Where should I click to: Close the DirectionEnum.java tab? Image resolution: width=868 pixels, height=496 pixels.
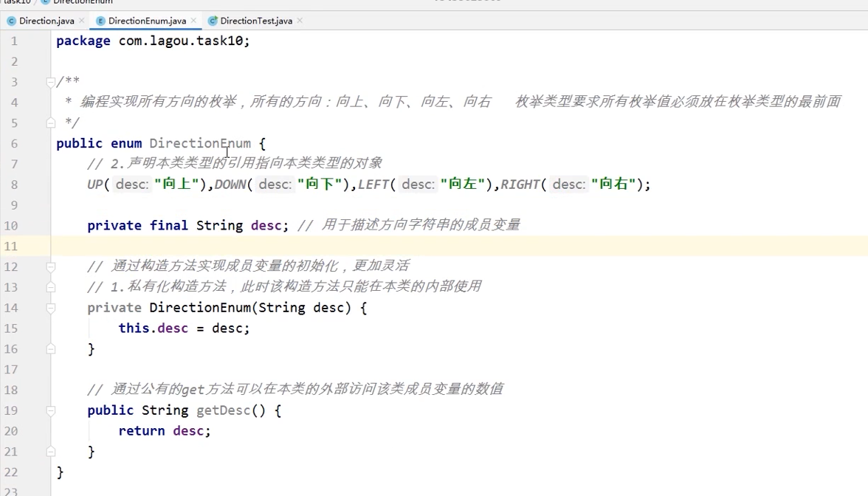pyautogui.click(x=193, y=21)
